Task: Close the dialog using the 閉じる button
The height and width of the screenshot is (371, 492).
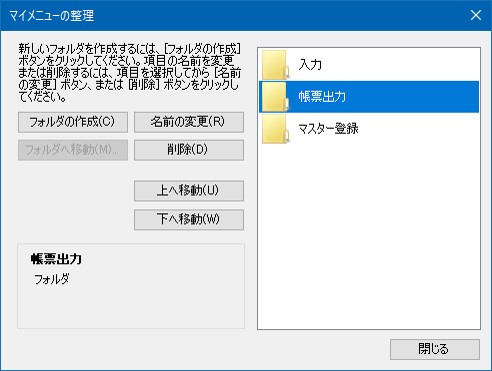Action: 435,349
